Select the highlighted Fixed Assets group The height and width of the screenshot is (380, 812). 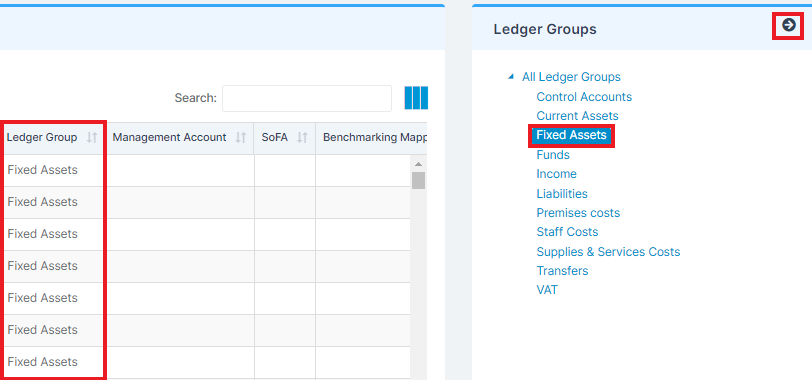click(571, 135)
